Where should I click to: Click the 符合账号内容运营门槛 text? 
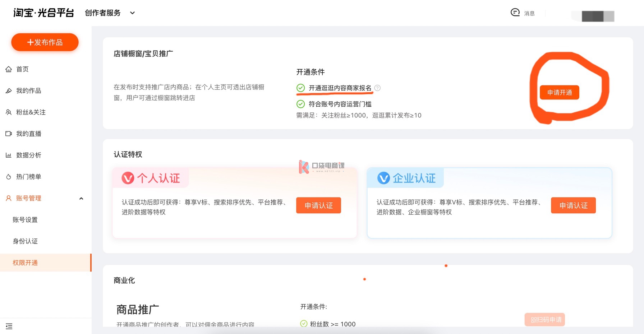tap(340, 104)
